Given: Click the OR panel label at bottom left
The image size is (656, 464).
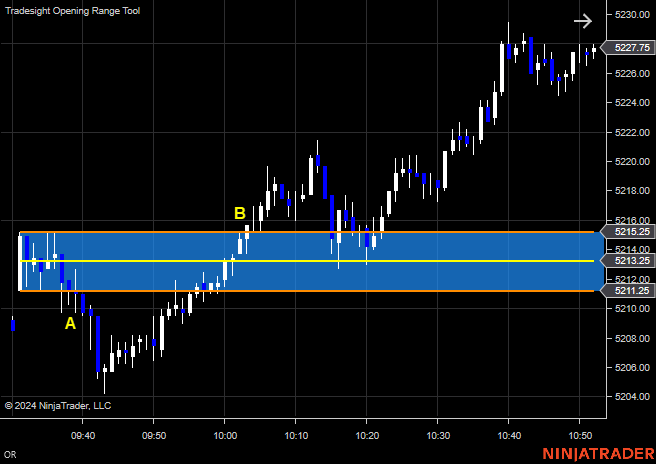Looking at the screenshot, I should [11, 455].
